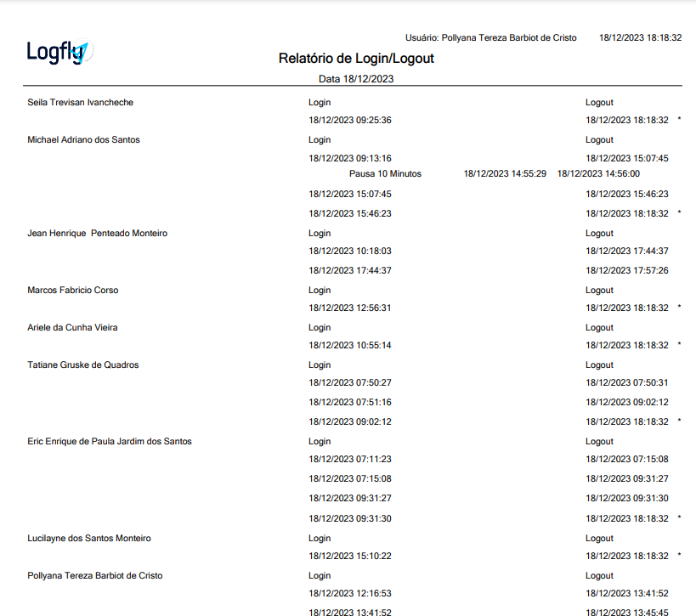The width and height of the screenshot is (696, 616).
Task: Select the name 'Marcos Fabricio Corso'
Action: [x=73, y=291]
